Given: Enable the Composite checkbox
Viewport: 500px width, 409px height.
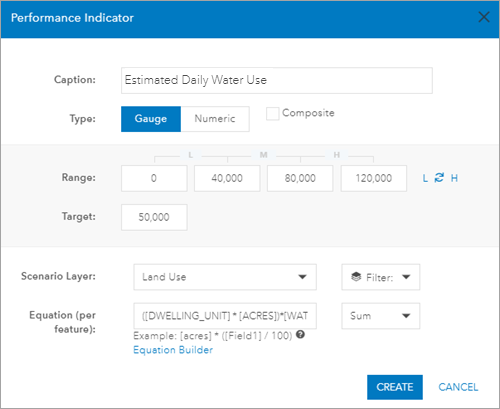Looking at the screenshot, I should [x=272, y=114].
